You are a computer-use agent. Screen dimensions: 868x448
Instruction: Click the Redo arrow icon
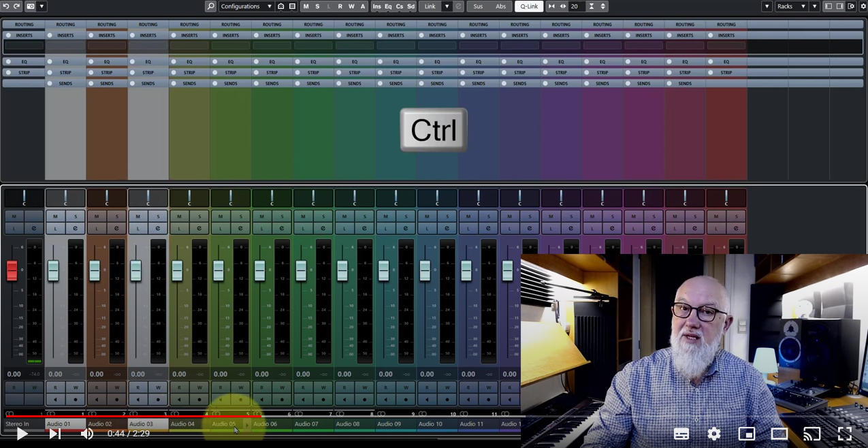point(16,6)
